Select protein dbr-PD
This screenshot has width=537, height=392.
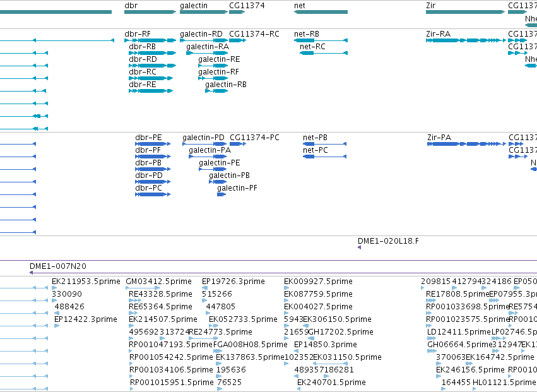point(153,182)
